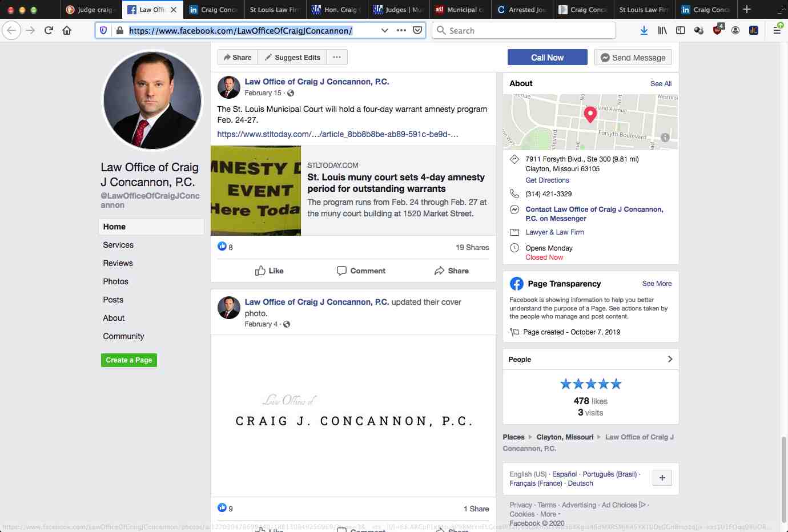Close the Law Office Facebook tab
The width and height of the screenshot is (788, 532).
(174, 10)
